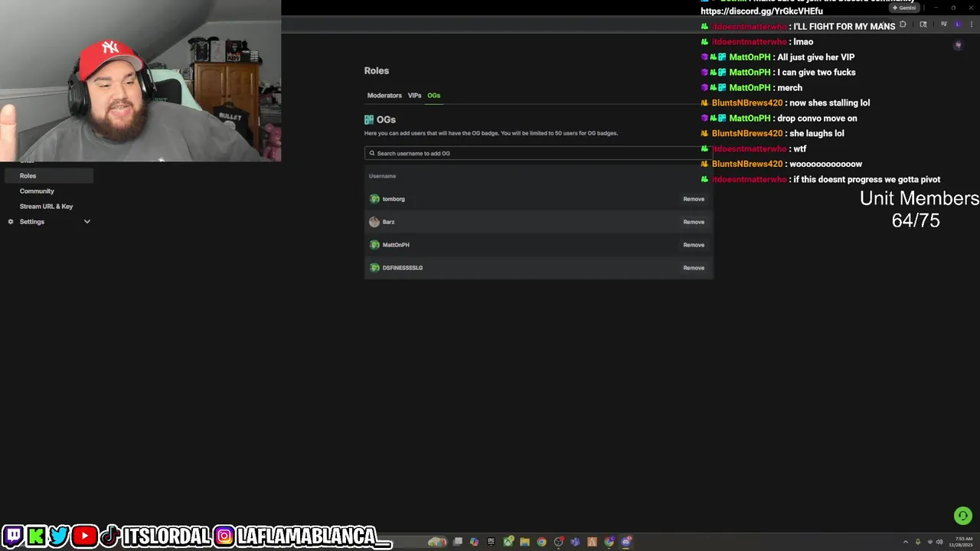This screenshot has height=551, width=980.
Task: Open Chrome extensions puzzle icon
Action: pos(903,24)
